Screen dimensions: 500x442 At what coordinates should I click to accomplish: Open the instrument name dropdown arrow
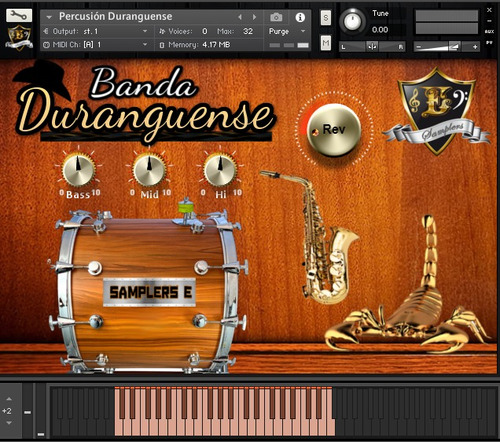(49, 17)
